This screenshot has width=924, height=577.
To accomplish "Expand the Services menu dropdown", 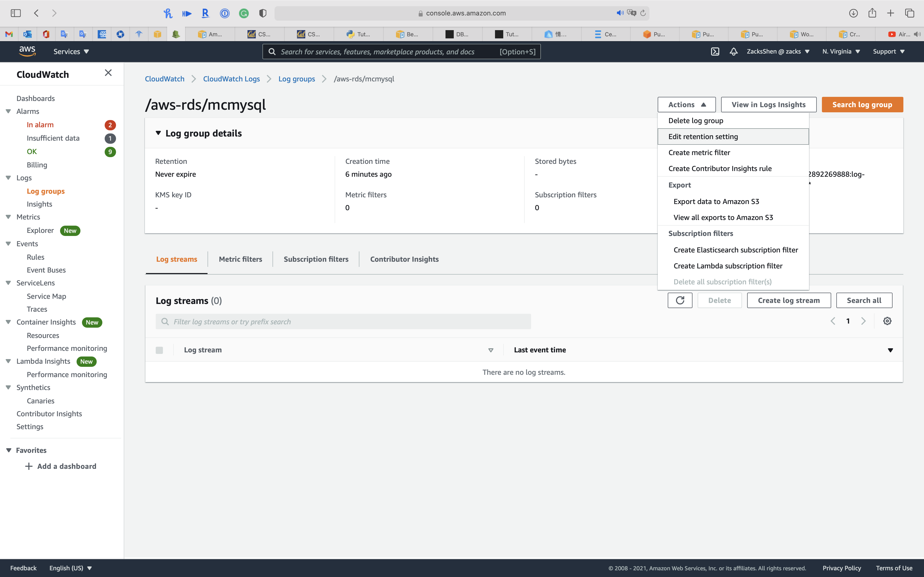I will click(71, 52).
